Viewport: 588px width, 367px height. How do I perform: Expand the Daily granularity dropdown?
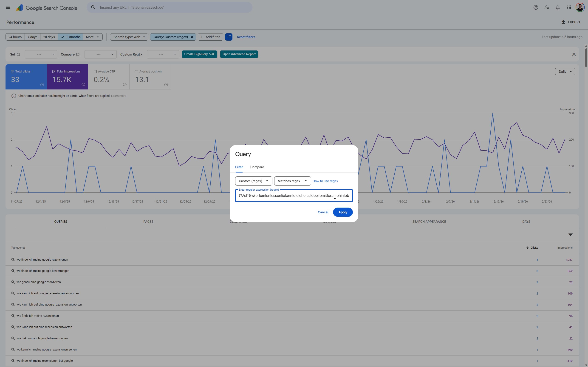pos(565,72)
